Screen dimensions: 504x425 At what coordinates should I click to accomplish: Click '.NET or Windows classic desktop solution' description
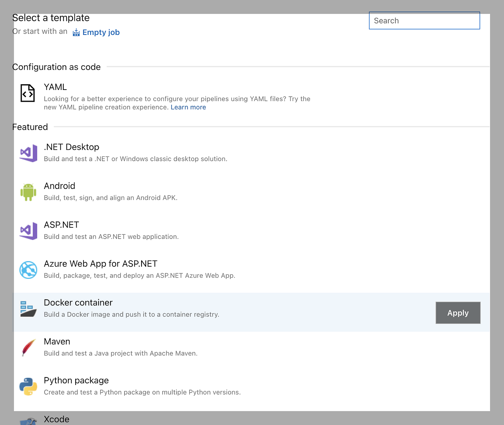click(x=135, y=159)
